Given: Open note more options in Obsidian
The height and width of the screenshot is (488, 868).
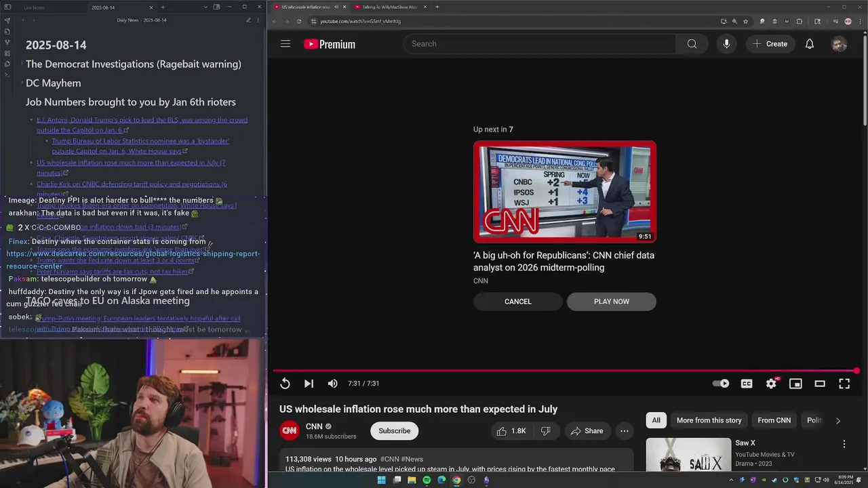Looking at the screenshot, I should (259, 20).
